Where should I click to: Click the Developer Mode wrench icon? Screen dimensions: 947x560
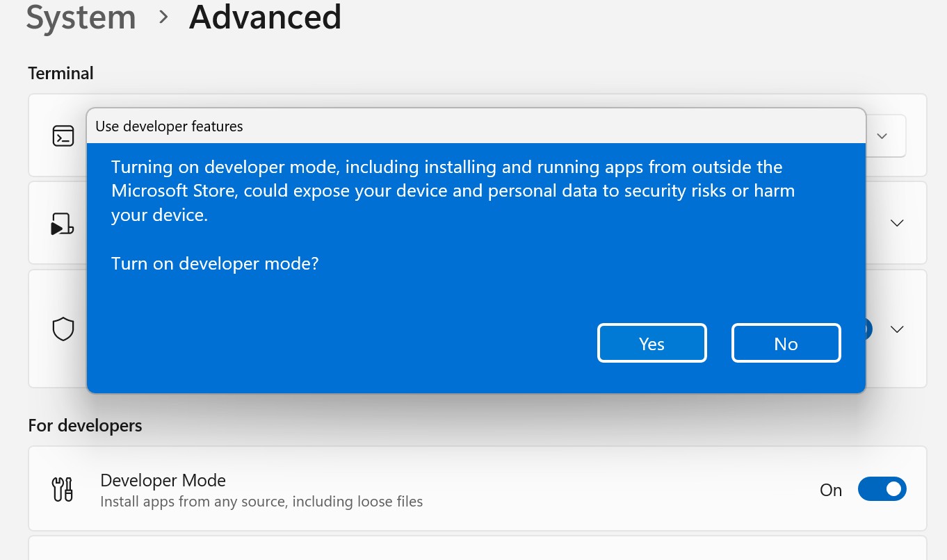coord(62,488)
